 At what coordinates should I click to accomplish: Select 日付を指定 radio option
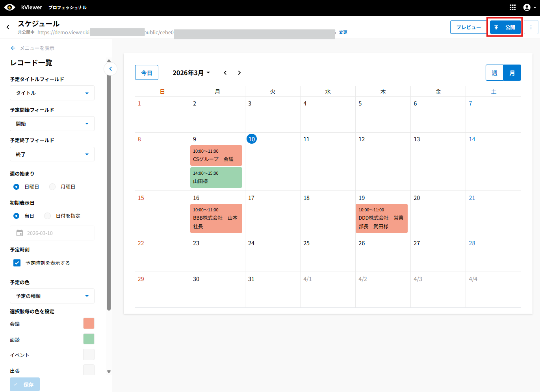click(48, 216)
